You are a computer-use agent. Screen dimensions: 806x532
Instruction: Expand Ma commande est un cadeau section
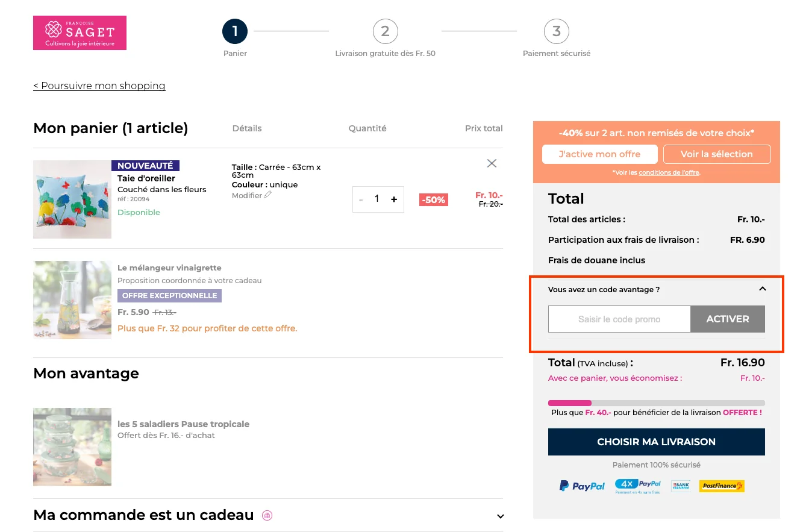click(x=499, y=516)
